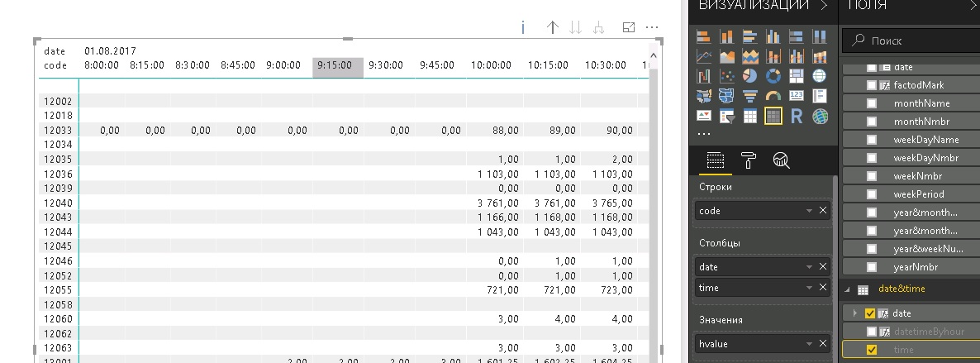The width and height of the screenshot is (980, 363).
Task: Pick the card (123) visual
Action: [797, 96]
